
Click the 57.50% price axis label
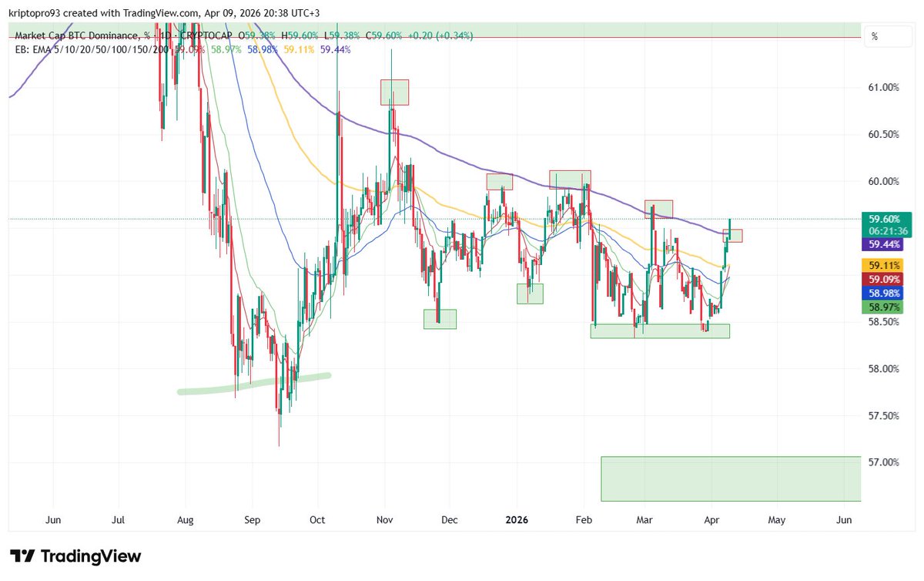[883, 416]
